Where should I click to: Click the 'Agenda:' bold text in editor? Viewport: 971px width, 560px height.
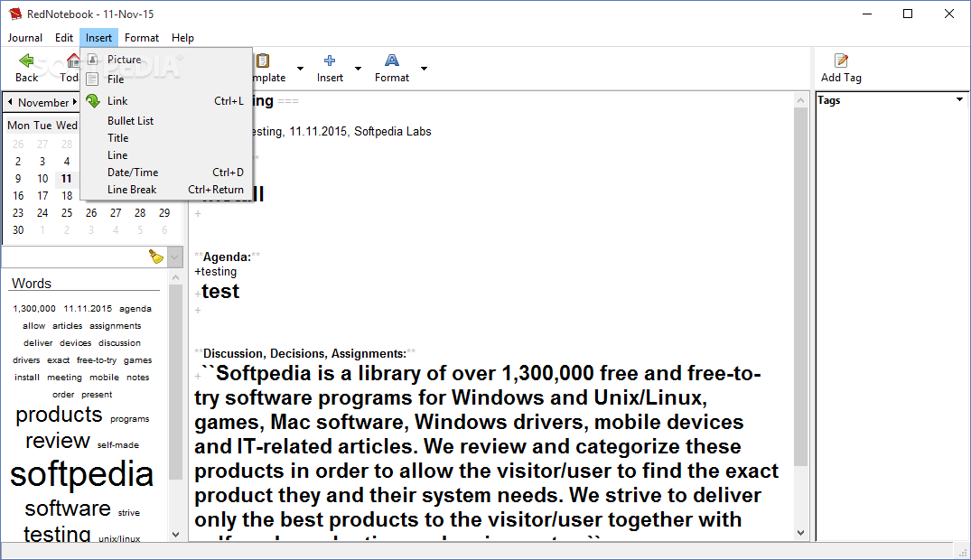pos(227,257)
